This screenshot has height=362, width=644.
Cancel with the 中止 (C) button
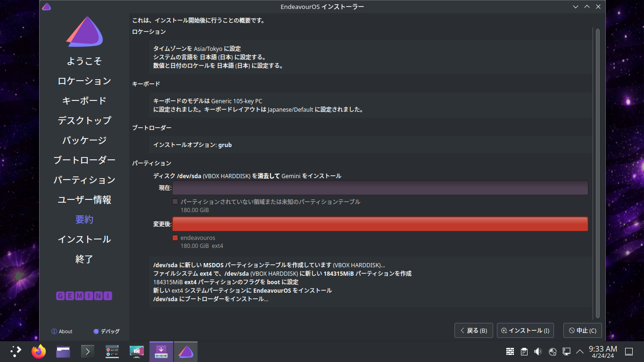click(x=583, y=330)
